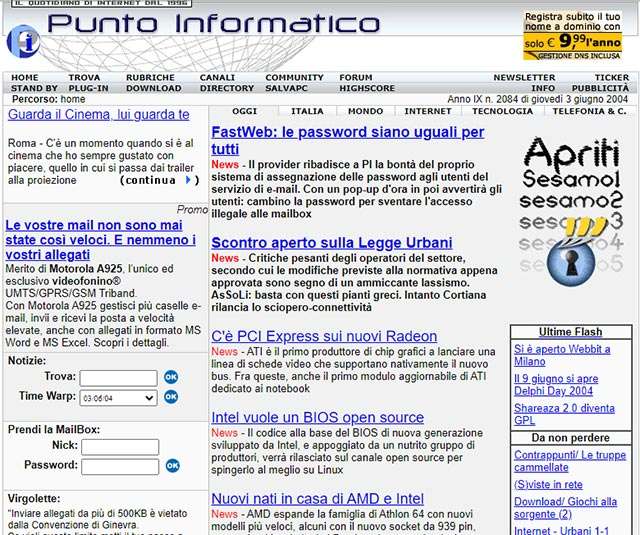Click the 'Guarda il Cinema, lui guarda te' link

(99, 115)
